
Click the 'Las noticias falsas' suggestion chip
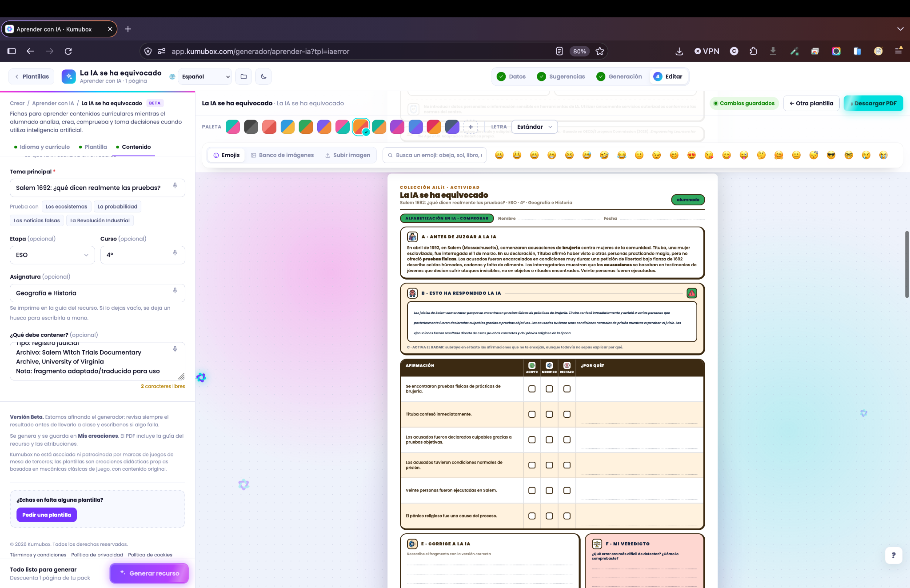37,220
